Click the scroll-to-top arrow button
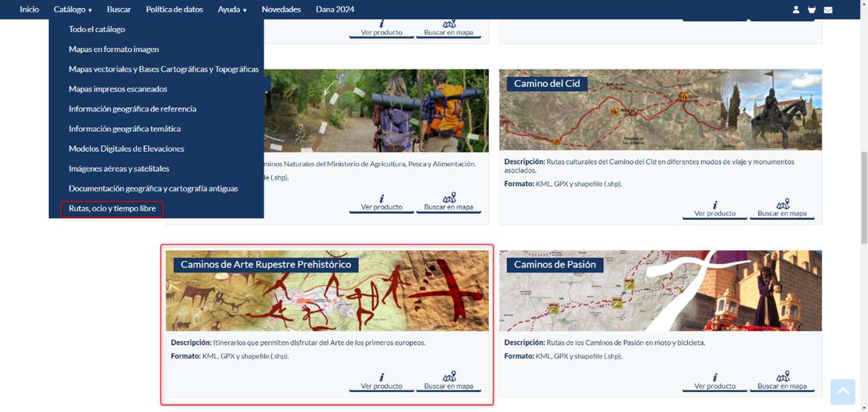The width and height of the screenshot is (868, 412). pyautogui.click(x=843, y=392)
